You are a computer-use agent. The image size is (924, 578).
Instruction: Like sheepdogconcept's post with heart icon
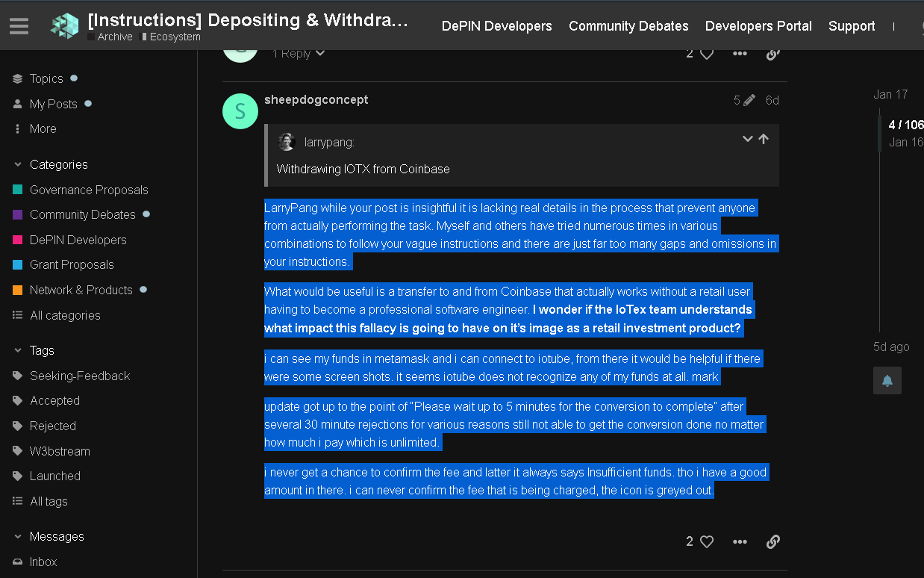(706, 541)
